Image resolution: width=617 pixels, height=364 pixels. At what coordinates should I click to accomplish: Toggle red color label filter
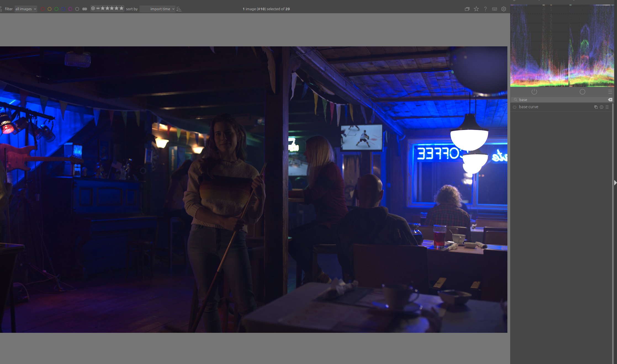point(43,9)
